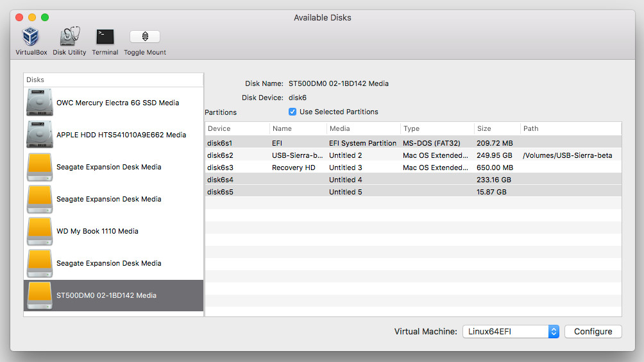Sort partitions by the Device column header
The image size is (644, 362).
point(237,128)
